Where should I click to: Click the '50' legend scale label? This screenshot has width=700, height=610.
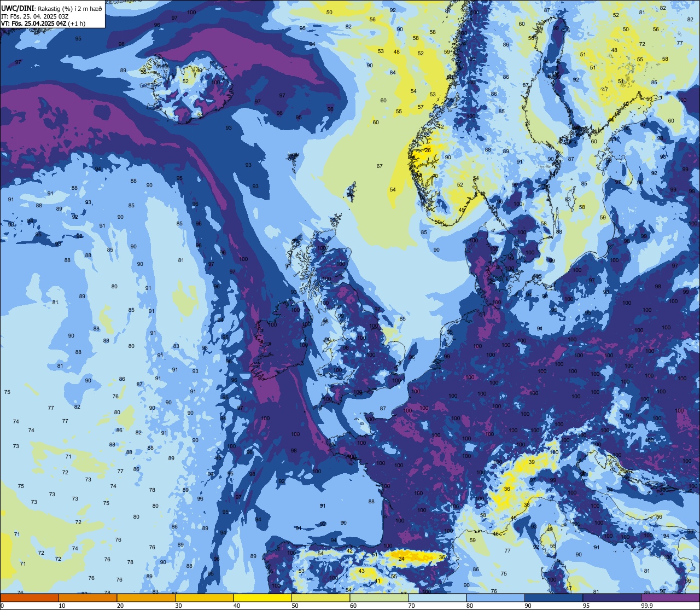tap(295, 606)
